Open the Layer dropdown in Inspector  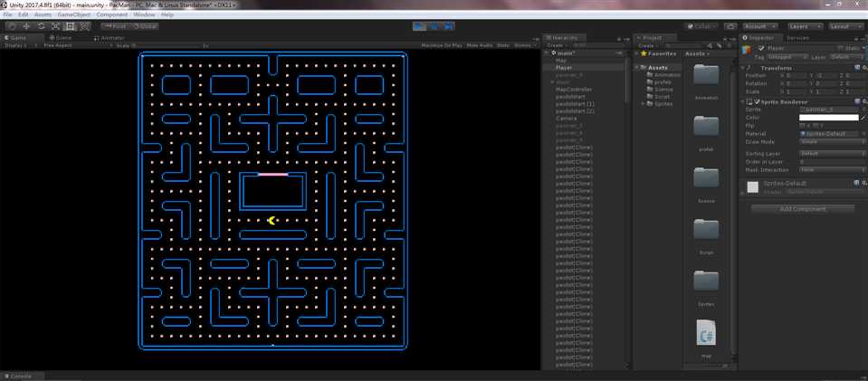(x=847, y=57)
